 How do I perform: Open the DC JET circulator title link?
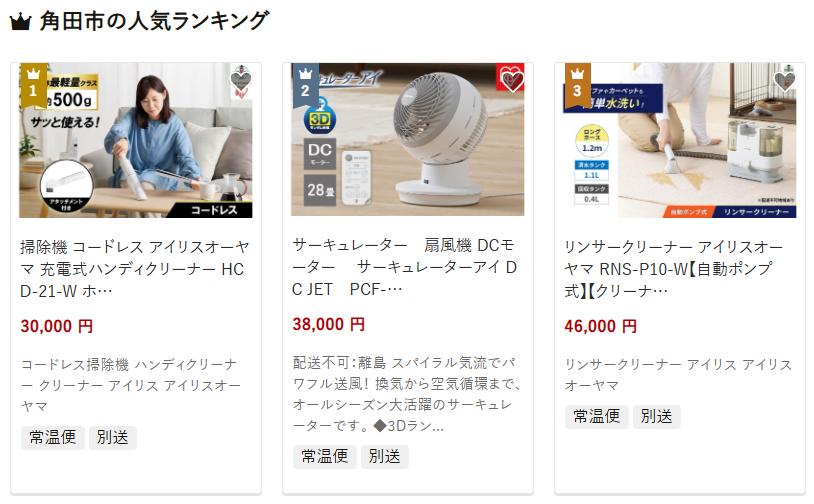tap(404, 267)
